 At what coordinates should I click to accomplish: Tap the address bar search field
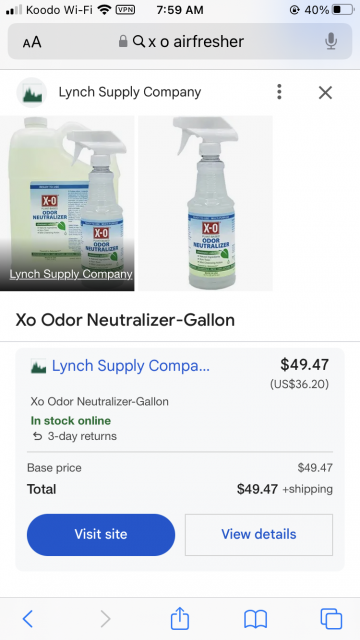tap(180, 41)
